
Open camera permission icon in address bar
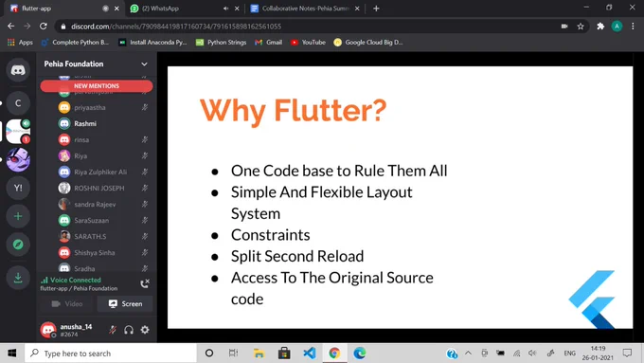click(564, 27)
